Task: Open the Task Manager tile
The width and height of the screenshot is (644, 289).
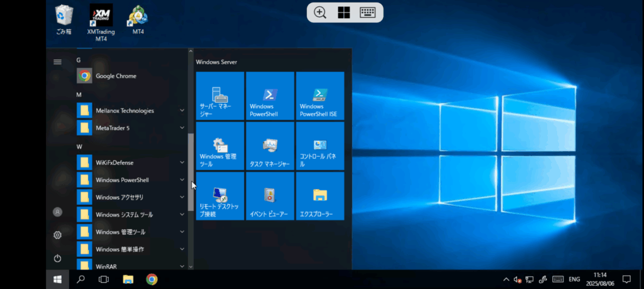Action: 270,146
